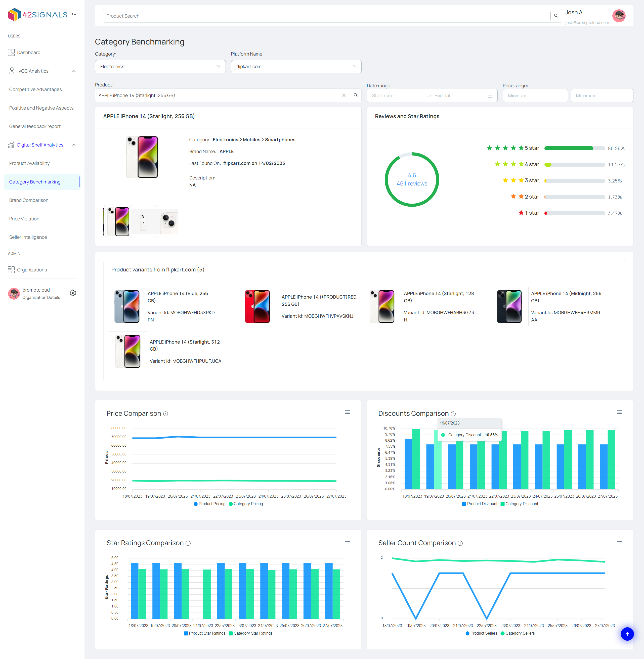Image resolution: width=644 pixels, height=659 pixels.
Task: Open organization settings gear next to promptcloud
Action: pos(73,293)
